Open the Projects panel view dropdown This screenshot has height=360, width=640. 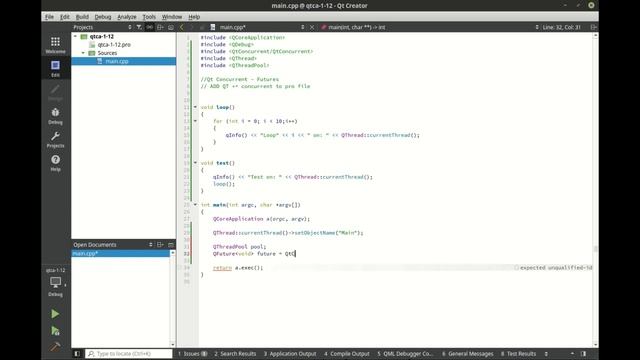coord(130,27)
